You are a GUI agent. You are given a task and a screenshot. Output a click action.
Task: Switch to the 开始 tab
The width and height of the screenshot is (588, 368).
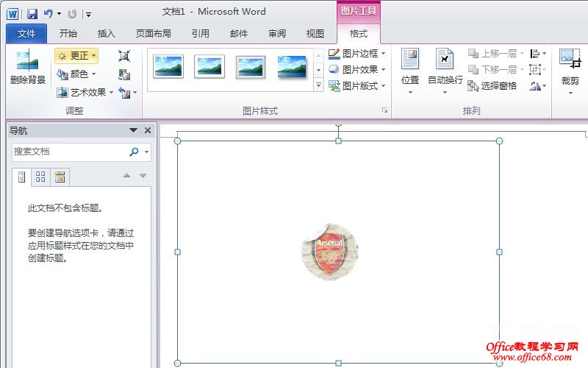pos(68,34)
